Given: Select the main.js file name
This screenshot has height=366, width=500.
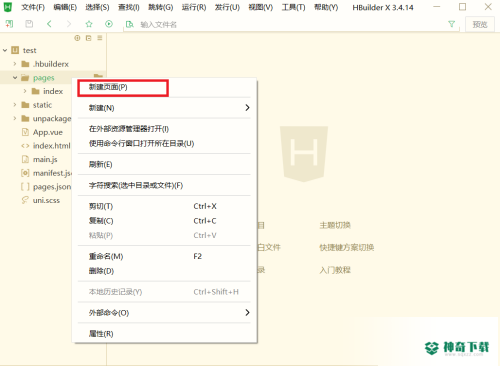Looking at the screenshot, I should click(45, 159).
